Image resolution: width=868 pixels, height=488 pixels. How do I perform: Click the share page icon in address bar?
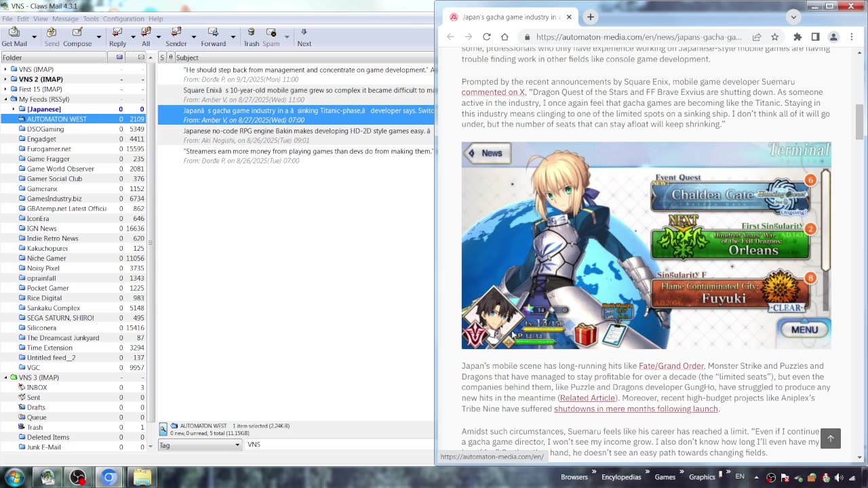click(757, 37)
